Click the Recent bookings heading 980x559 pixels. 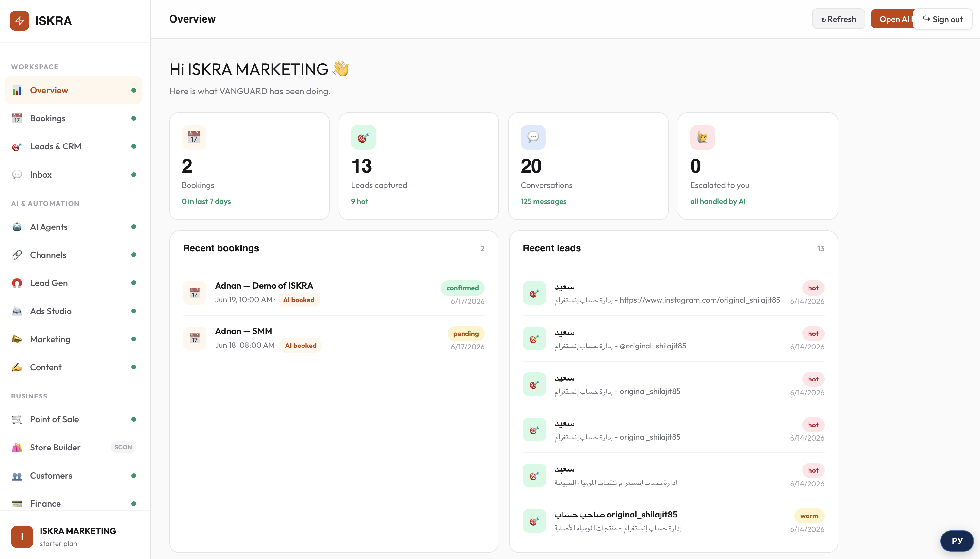click(x=221, y=248)
